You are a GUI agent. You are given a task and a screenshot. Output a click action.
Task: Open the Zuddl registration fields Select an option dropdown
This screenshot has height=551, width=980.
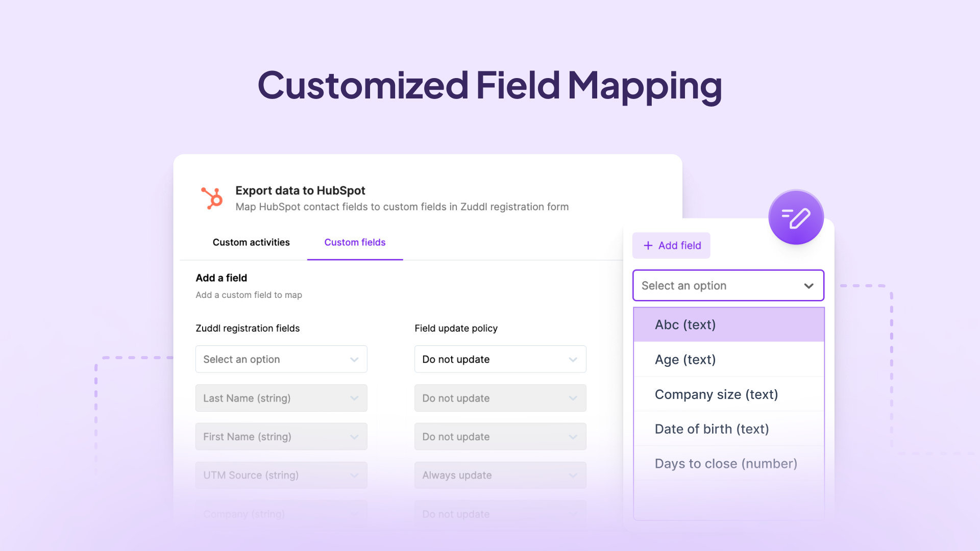pyautogui.click(x=281, y=359)
